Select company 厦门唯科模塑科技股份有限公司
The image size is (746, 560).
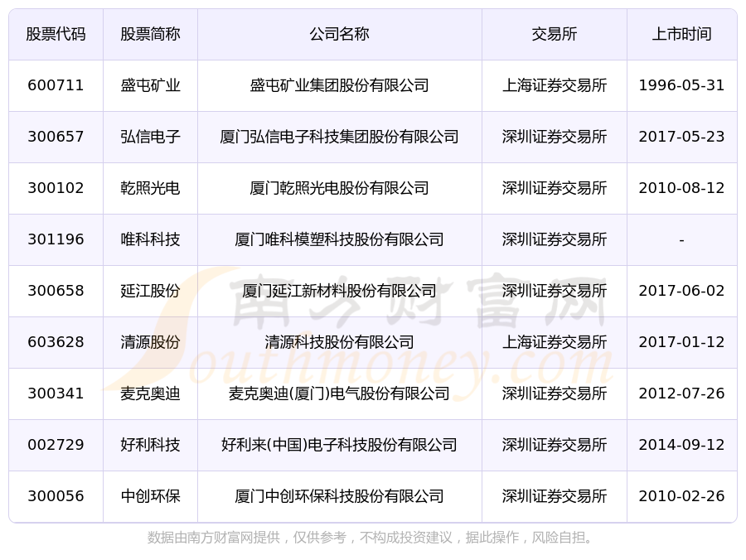tap(340, 239)
